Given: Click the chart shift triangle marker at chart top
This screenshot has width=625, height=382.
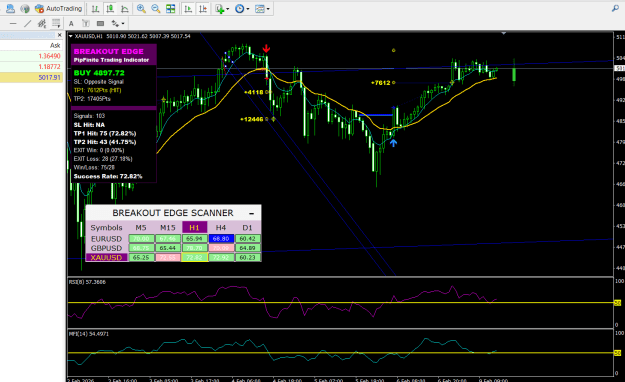Looking at the screenshot, I should pos(504,33).
